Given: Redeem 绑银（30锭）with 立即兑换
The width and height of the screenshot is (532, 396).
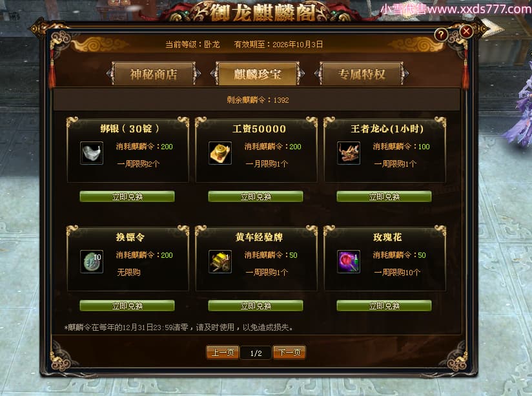Looking at the screenshot, I should pos(127,196).
